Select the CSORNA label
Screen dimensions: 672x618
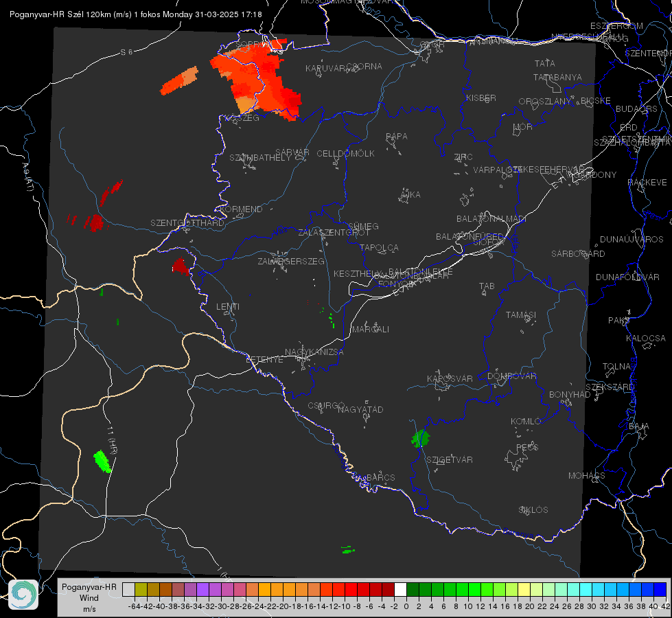click(x=364, y=67)
